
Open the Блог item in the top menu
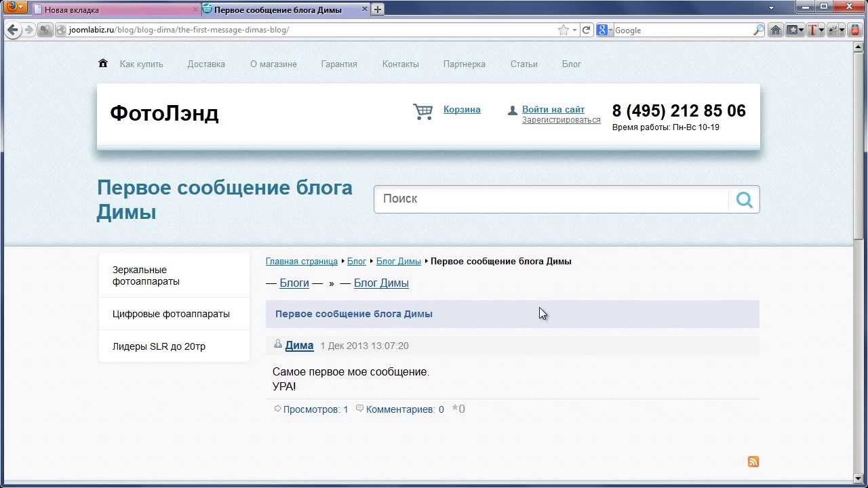coord(572,64)
